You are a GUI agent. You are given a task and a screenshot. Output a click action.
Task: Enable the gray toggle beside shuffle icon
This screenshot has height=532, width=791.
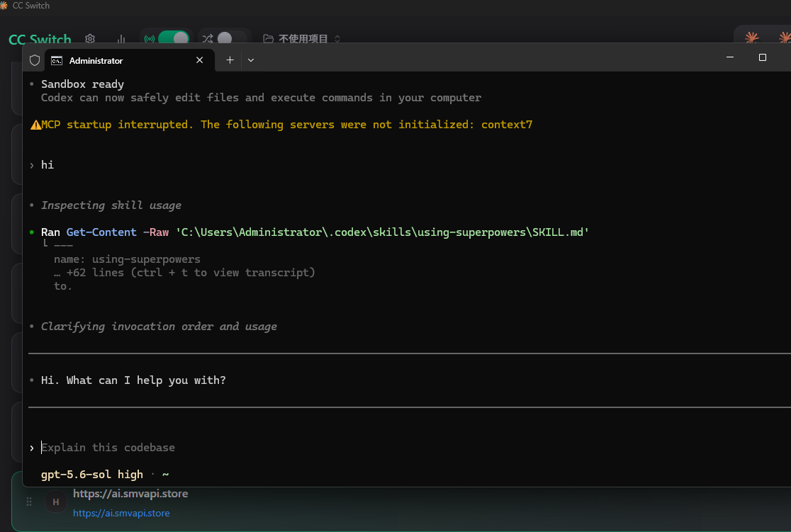coord(231,38)
